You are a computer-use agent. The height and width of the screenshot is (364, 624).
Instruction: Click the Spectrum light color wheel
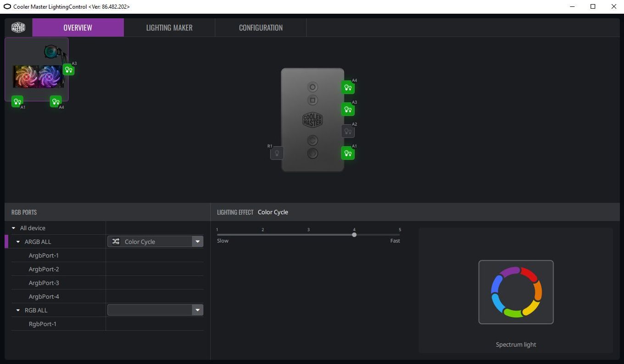516,292
